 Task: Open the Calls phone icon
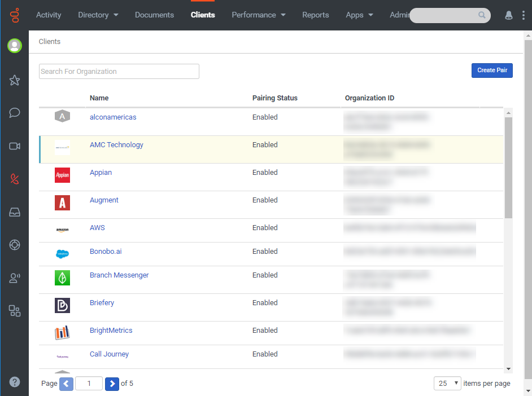point(15,179)
